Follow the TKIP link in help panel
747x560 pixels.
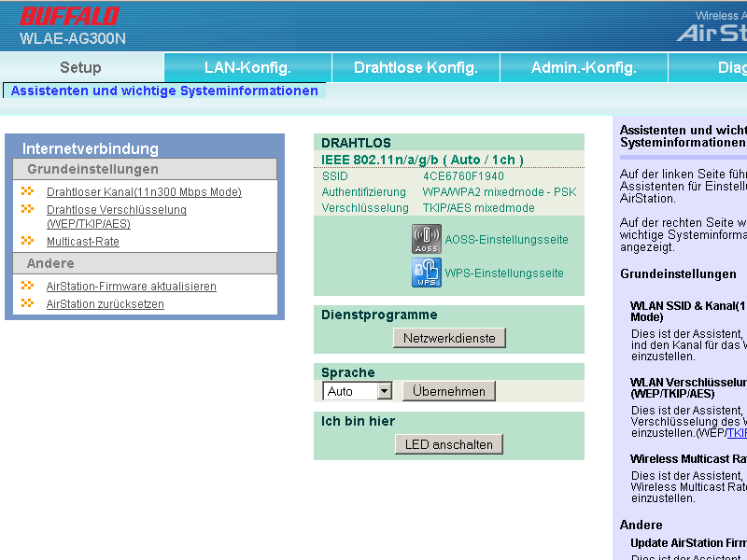(737, 432)
